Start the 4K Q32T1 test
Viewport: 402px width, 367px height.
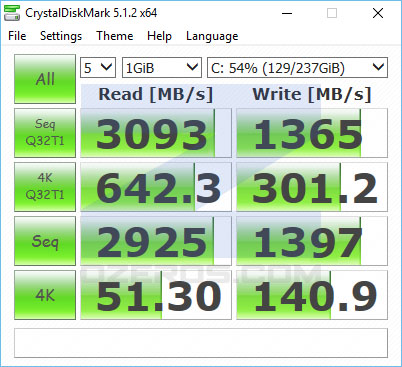click(45, 187)
